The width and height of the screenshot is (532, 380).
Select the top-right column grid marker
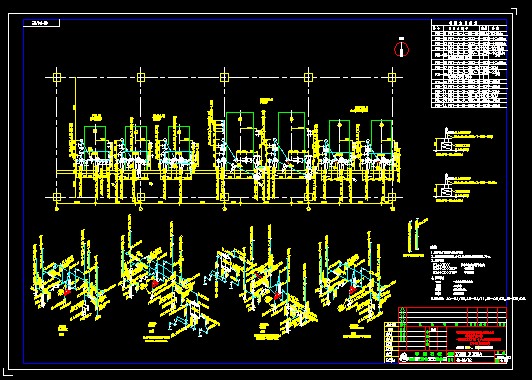[x=392, y=77]
